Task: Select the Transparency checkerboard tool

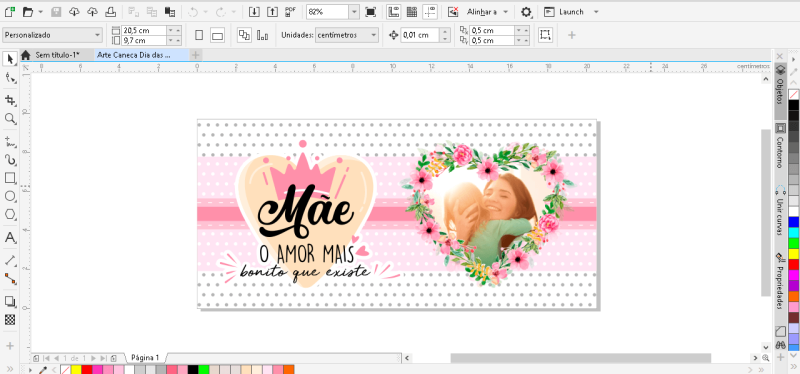Action: [x=10, y=320]
